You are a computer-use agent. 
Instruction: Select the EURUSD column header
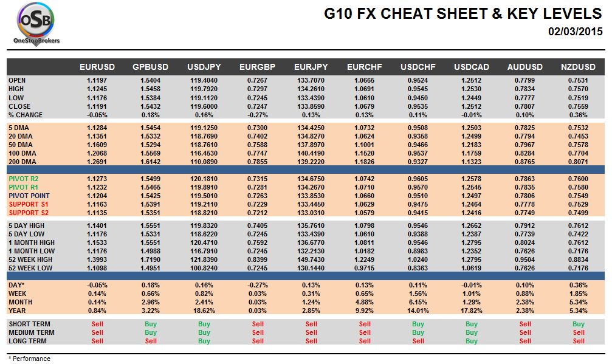tap(97, 66)
